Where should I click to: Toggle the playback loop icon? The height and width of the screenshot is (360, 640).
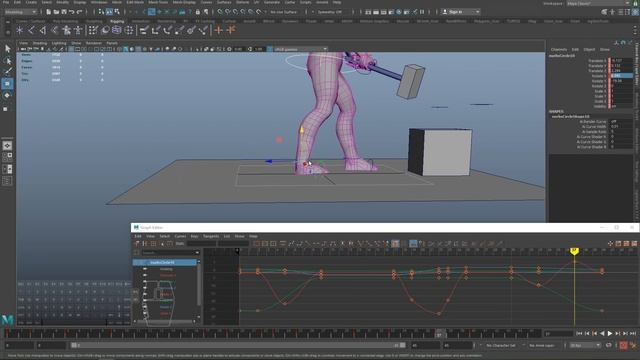pyautogui.click(x=609, y=345)
